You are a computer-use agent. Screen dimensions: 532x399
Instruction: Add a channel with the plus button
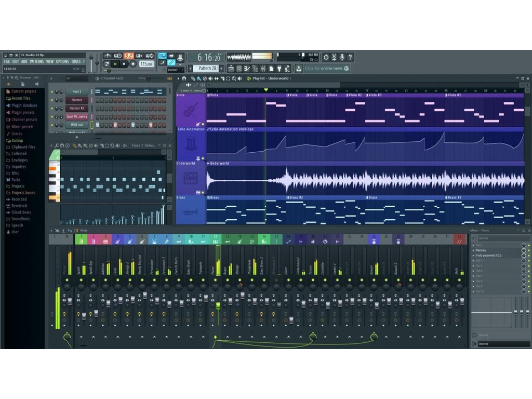tap(77, 137)
